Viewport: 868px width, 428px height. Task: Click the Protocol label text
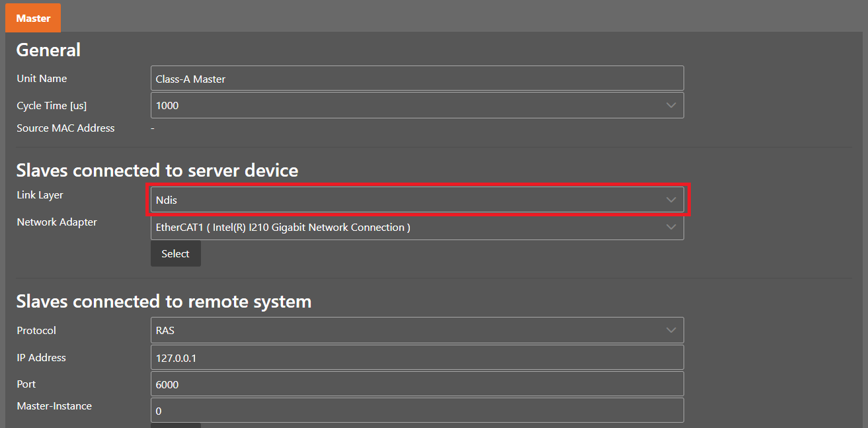pyautogui.click(x=36, y=331)
